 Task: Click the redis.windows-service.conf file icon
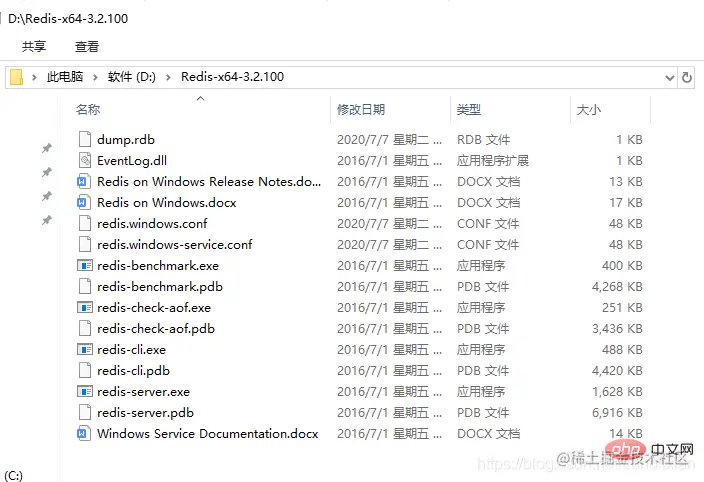point(85,244)
